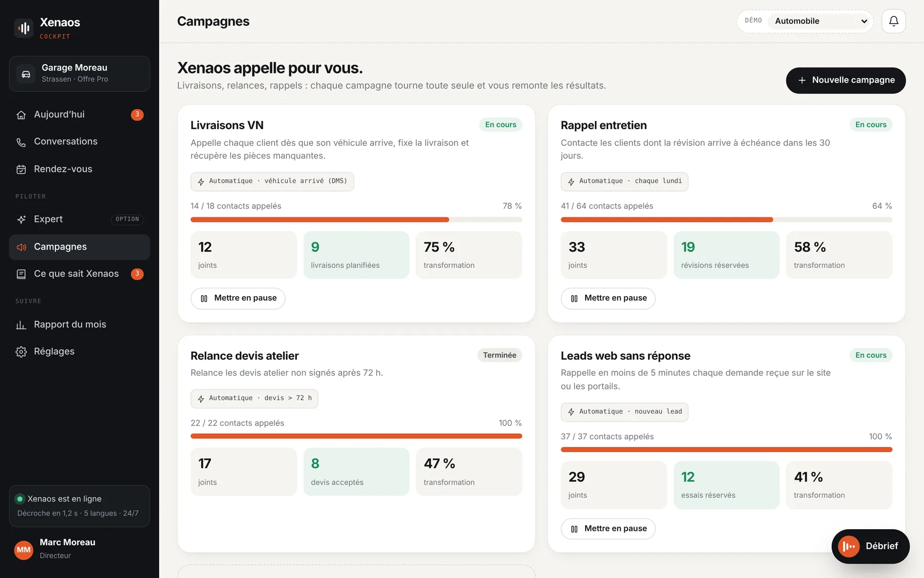Click the bar chart icon beside Rapport du mois
This screenshot has width=924, height=578.
(21, 325)
